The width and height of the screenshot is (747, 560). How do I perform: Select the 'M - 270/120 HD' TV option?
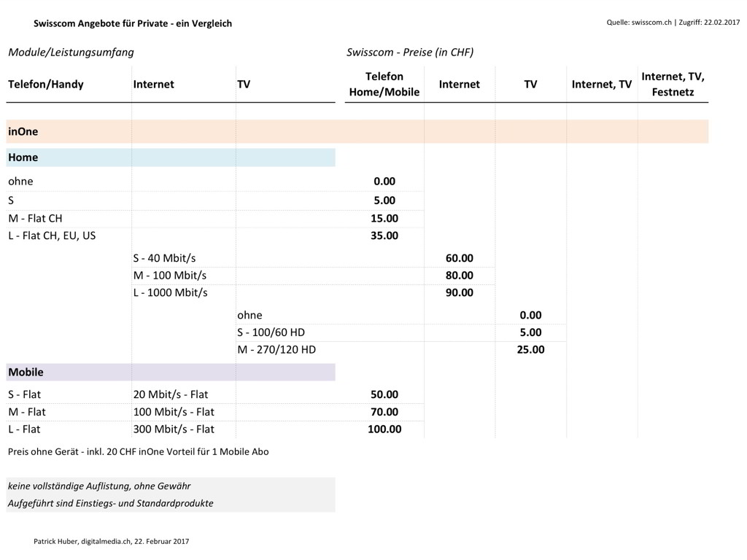(276, 349)
